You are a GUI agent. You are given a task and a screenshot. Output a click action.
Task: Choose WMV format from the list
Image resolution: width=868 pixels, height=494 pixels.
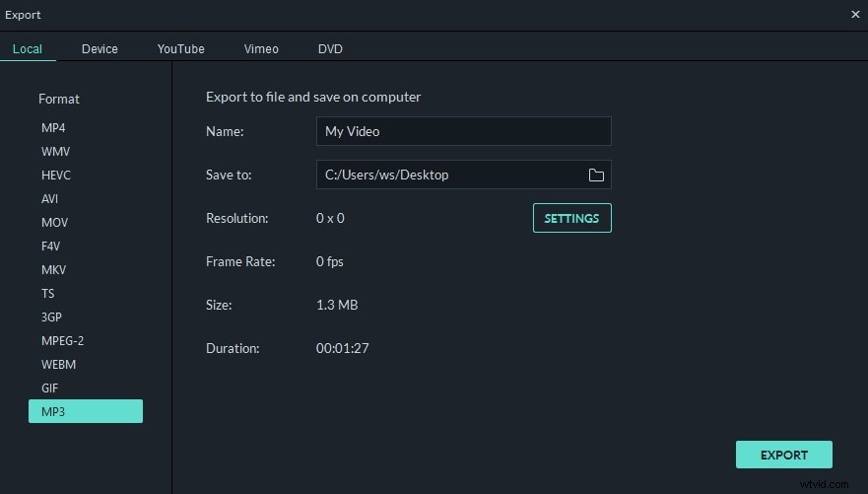tap(55, 152)
